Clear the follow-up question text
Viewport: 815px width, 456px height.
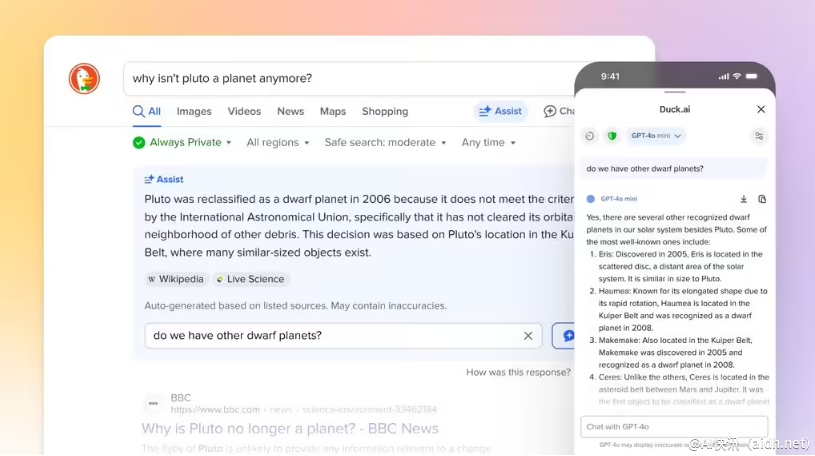click(x=528, y=336)
